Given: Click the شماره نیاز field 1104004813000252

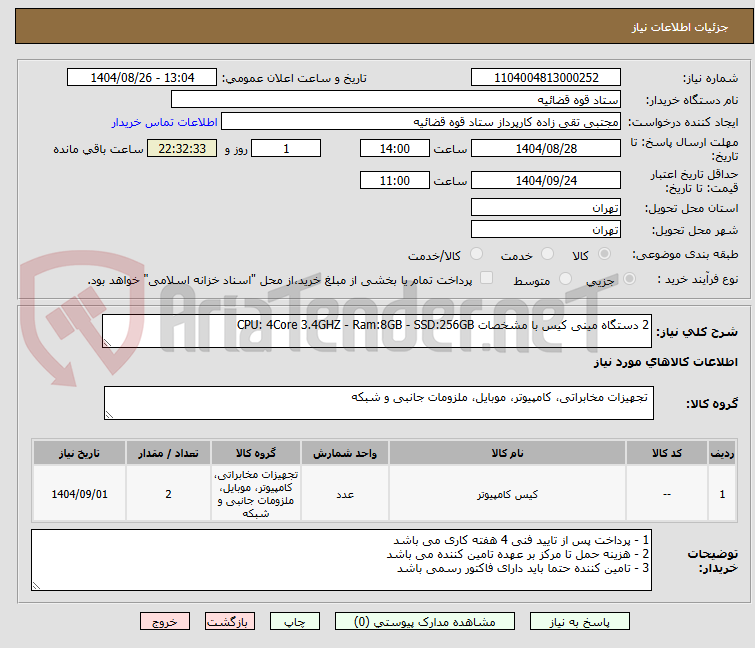Looking at the screenshot, I should (546, 78).
